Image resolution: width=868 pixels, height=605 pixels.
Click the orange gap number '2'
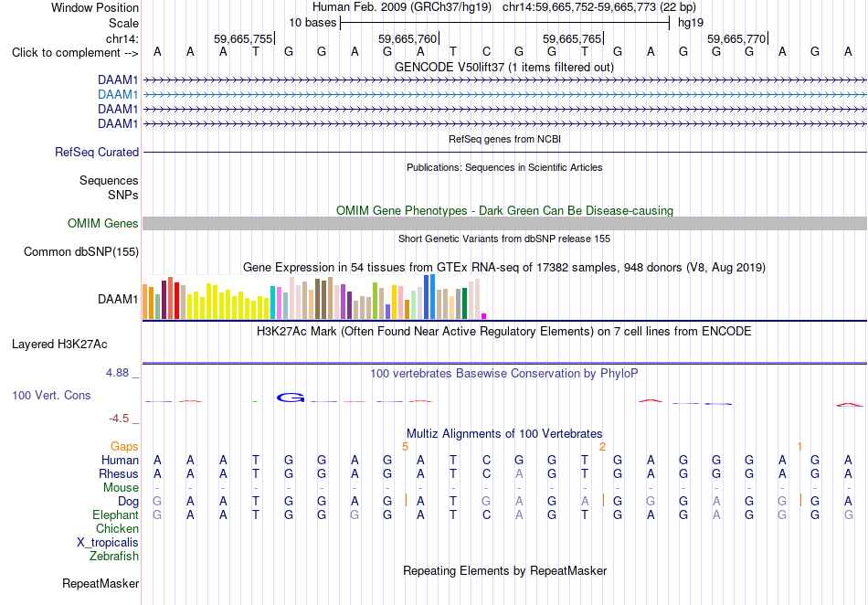[602, 446]
